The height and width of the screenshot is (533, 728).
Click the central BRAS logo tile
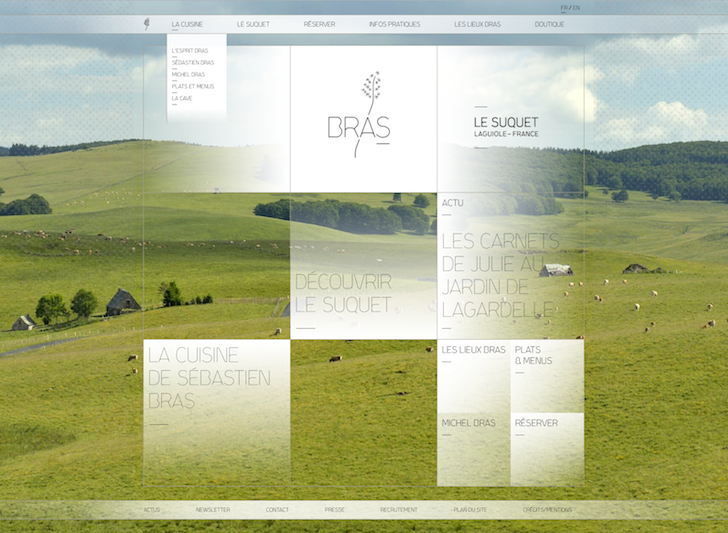(x=364, y=119)
